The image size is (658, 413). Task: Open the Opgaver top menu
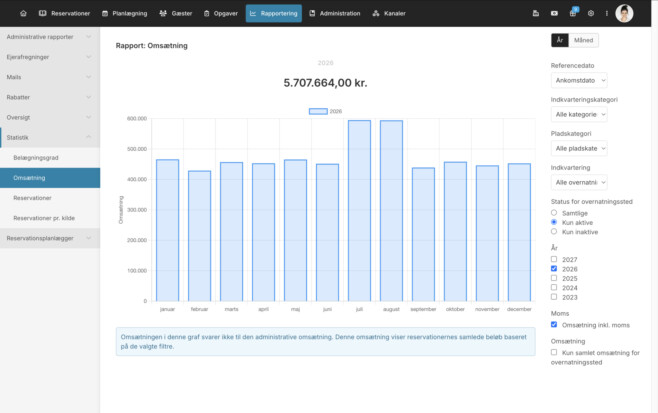221,13
